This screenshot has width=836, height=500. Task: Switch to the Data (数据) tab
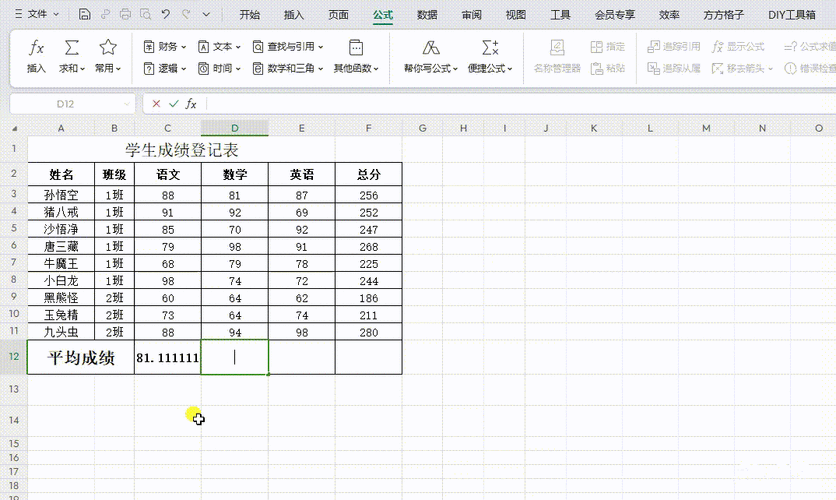427,15
